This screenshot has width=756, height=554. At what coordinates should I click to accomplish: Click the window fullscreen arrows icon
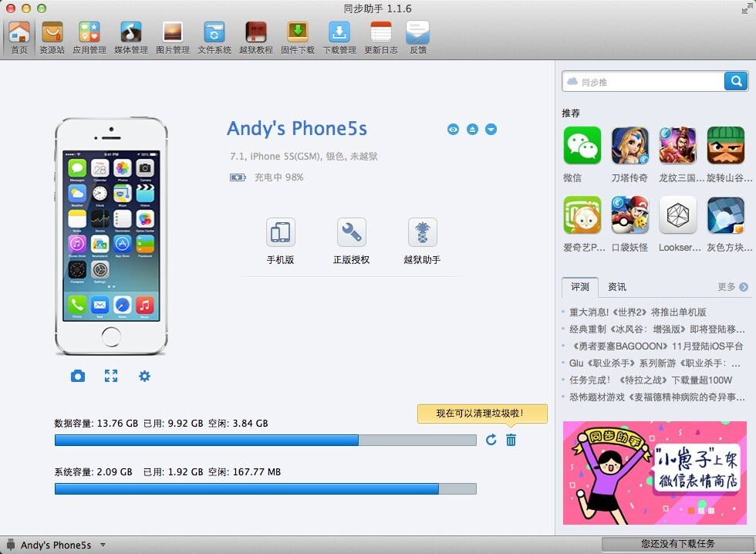tap(748, 8)
